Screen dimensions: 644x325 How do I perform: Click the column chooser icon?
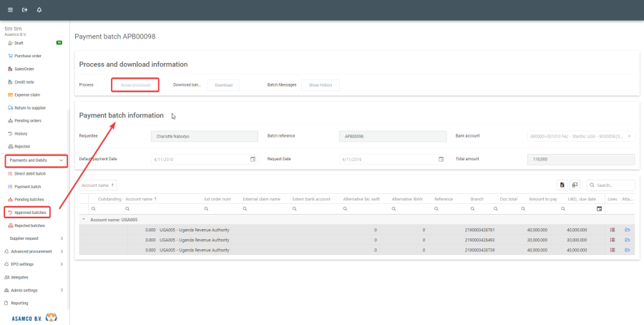[x=575, y=185]
